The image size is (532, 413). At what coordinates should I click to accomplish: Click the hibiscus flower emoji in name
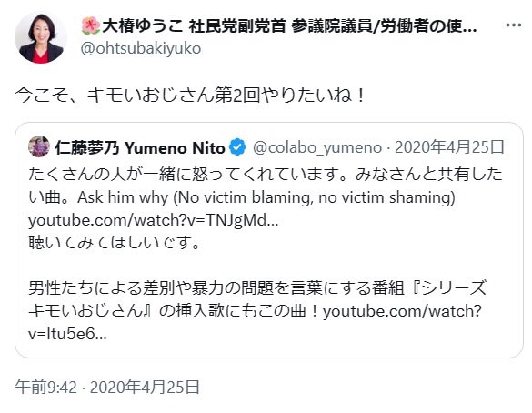click(91, 26)
